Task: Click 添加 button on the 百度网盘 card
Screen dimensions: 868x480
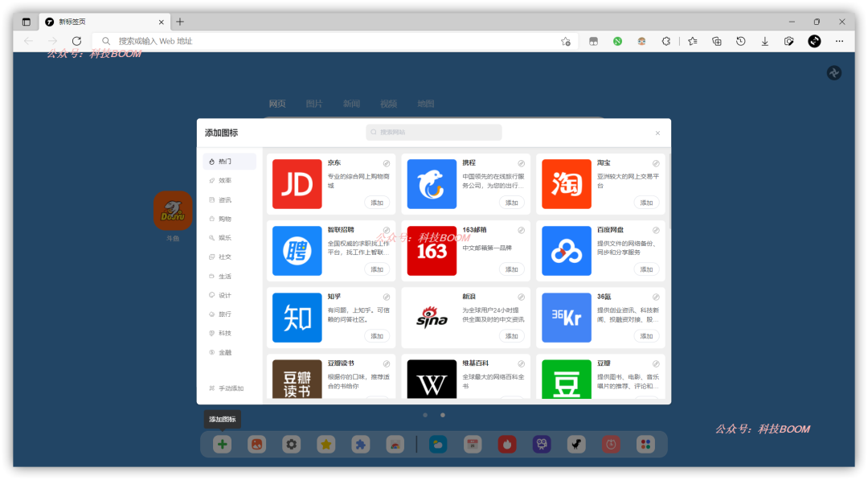Action: (646, 269)
